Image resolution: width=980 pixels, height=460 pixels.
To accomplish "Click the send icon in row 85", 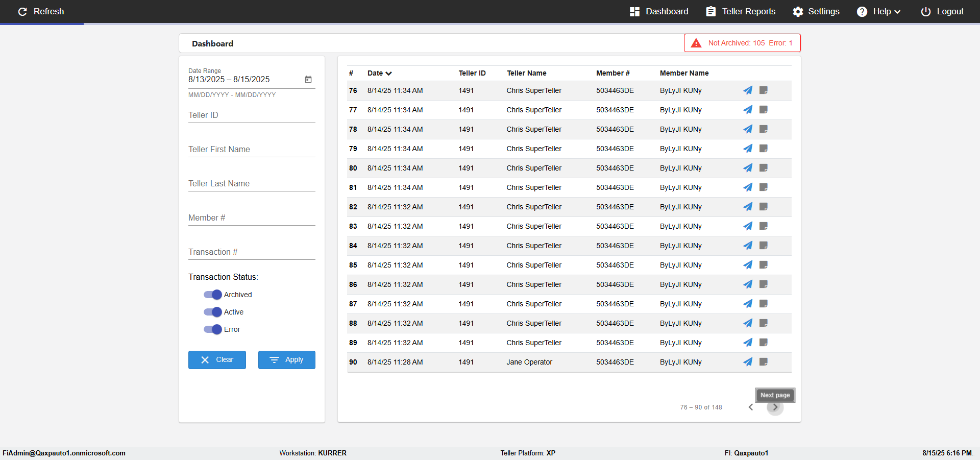I will (x=748, y=265).
